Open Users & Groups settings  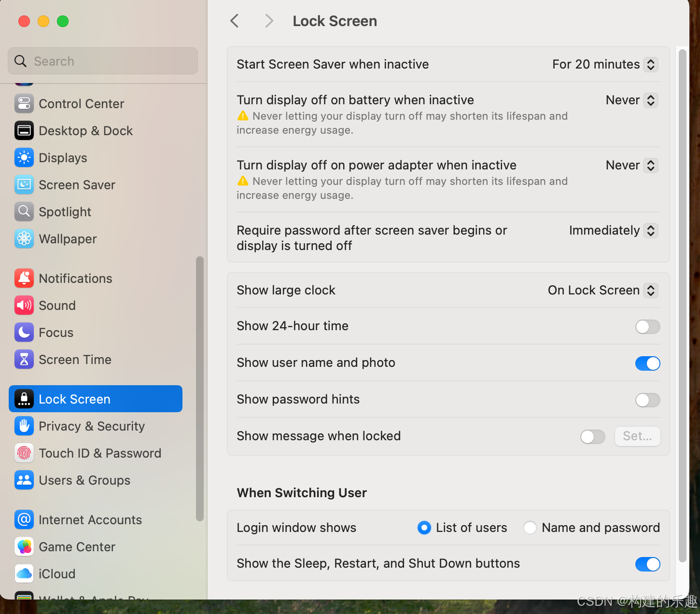[96, 480]
